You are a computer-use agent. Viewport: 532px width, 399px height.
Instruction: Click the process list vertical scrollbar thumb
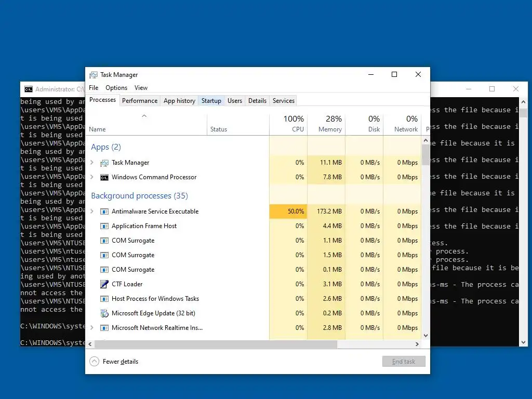coord(426,155)
